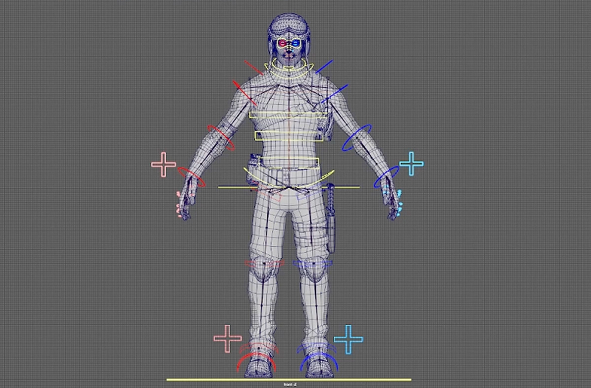Select the yellow lower spine rectangle controller
Image resolution: width=591 pixels, height=388 pixels.
tap(289, 163)
